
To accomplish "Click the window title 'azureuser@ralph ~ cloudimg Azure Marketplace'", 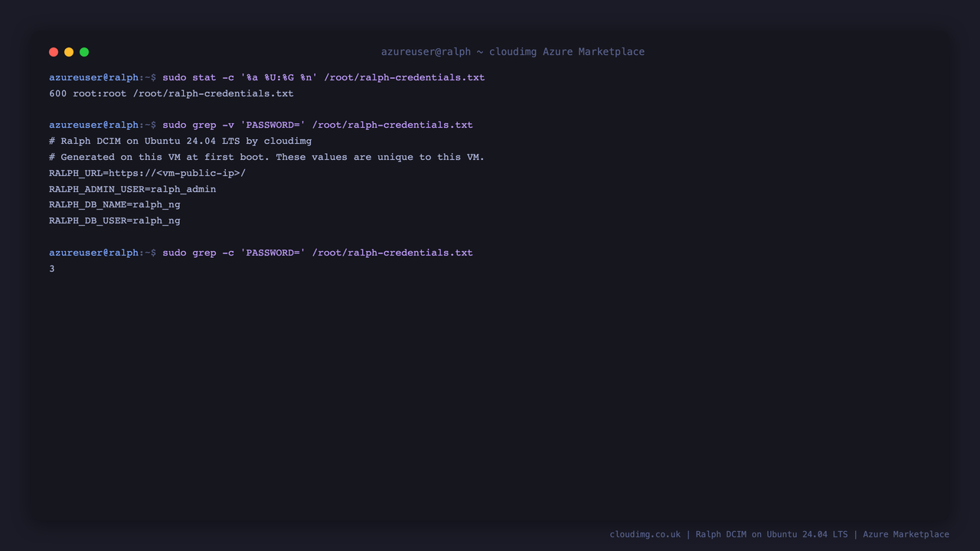I will point(513,52).
